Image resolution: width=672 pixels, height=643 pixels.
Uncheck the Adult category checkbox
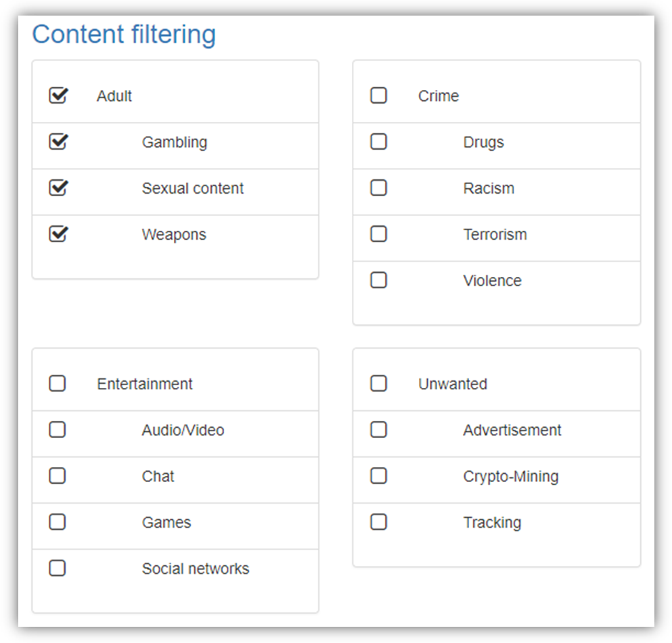coord(58,96)
